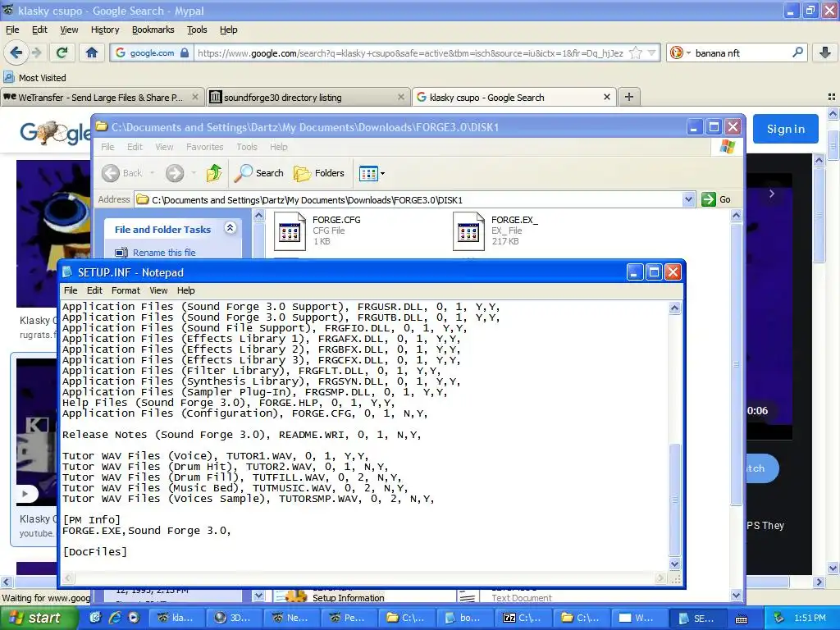Bookmark this page with the star icon
Image resolution: width=840 pixels, height=630 pixels.
tap(636, 52)
